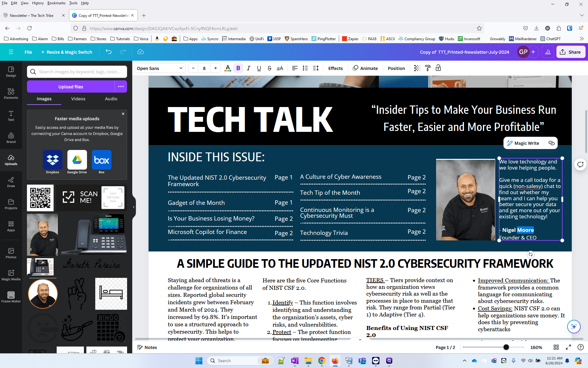Open the Resize & Magic Switch menu
Screen dimensions: 588x368
(x=66, y=52)
